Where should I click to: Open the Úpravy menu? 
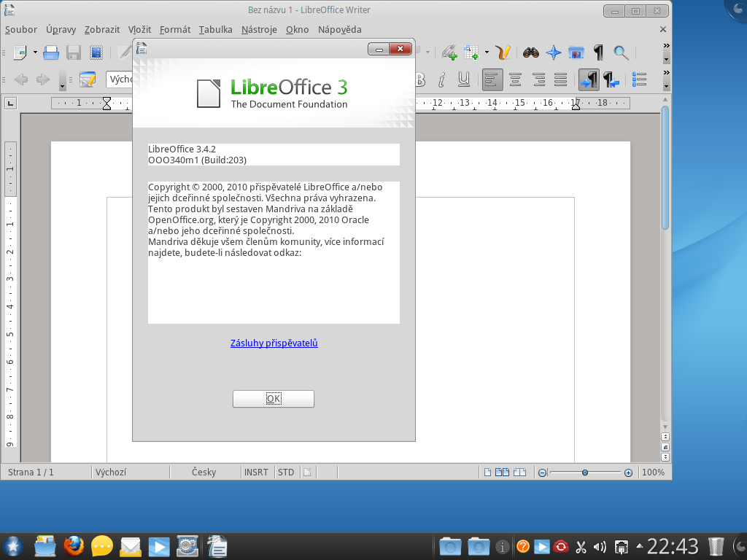click(x=61, y=29)
